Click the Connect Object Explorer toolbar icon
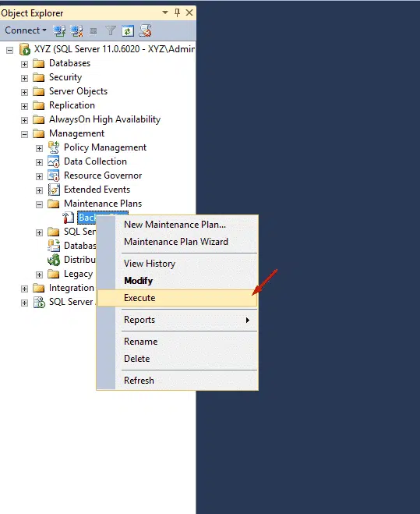The image size is (420, 514). tap(59, 31)
